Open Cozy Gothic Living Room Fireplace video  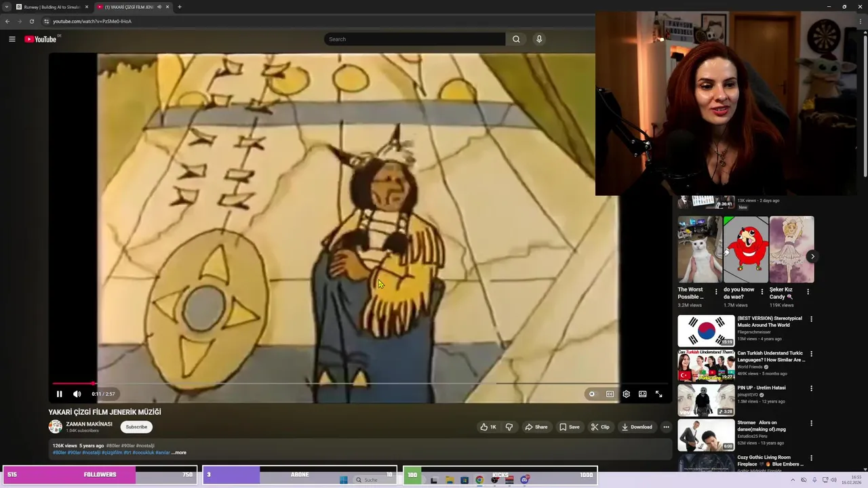click(770, 461)
